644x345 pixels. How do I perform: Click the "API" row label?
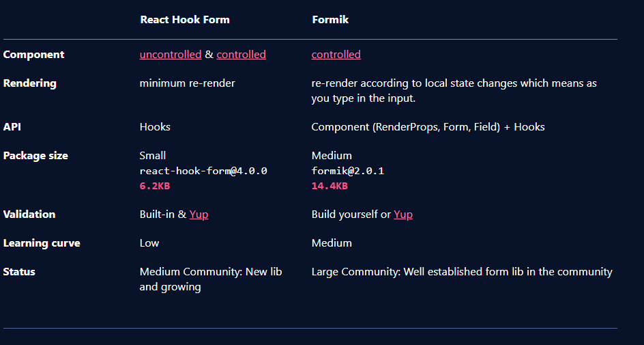point(12,127)
